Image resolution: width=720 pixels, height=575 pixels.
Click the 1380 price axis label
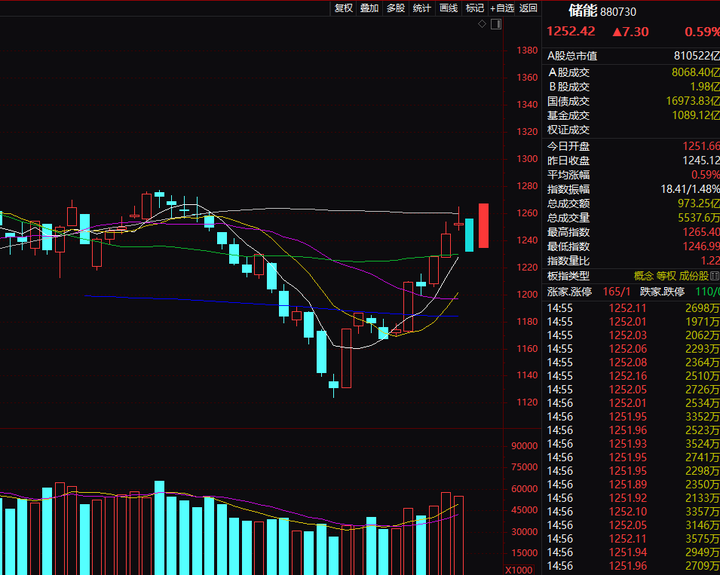[527, 51]
